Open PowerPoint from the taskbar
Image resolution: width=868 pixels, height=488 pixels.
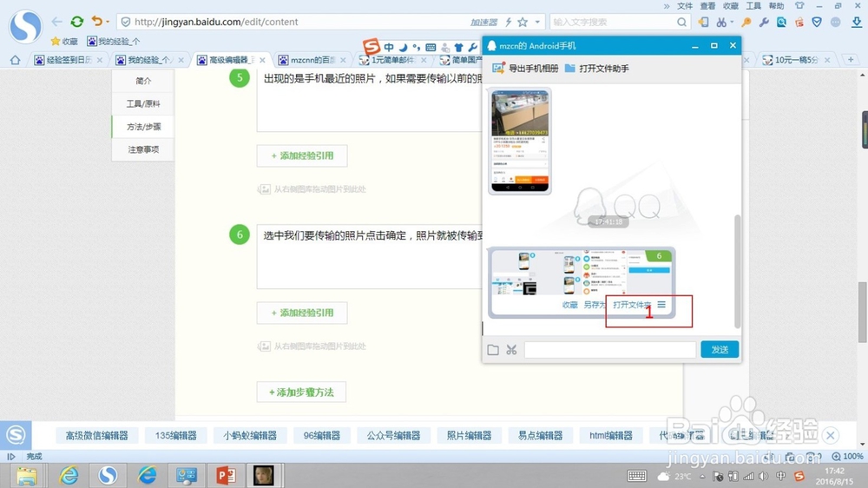click(226, 475)
